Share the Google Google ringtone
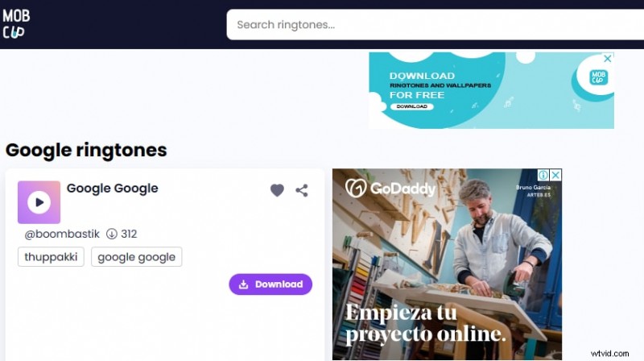 pyautogui.click(x=302, y=190)
